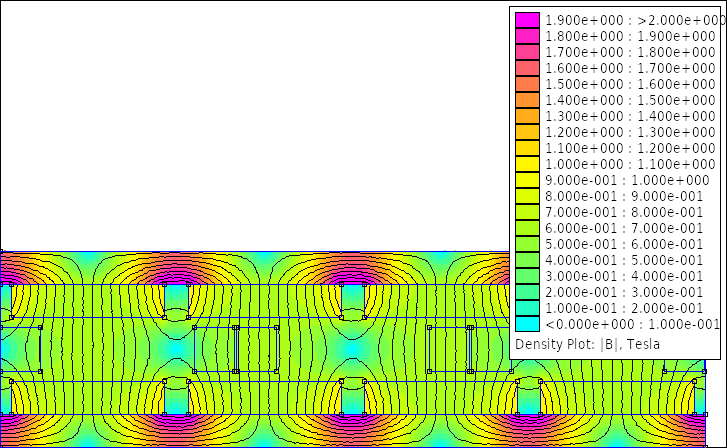Select the 1.600e+000 : 1.700e+000 color swatch
Viewport: 727px width, 448px height.
point(527,68)
